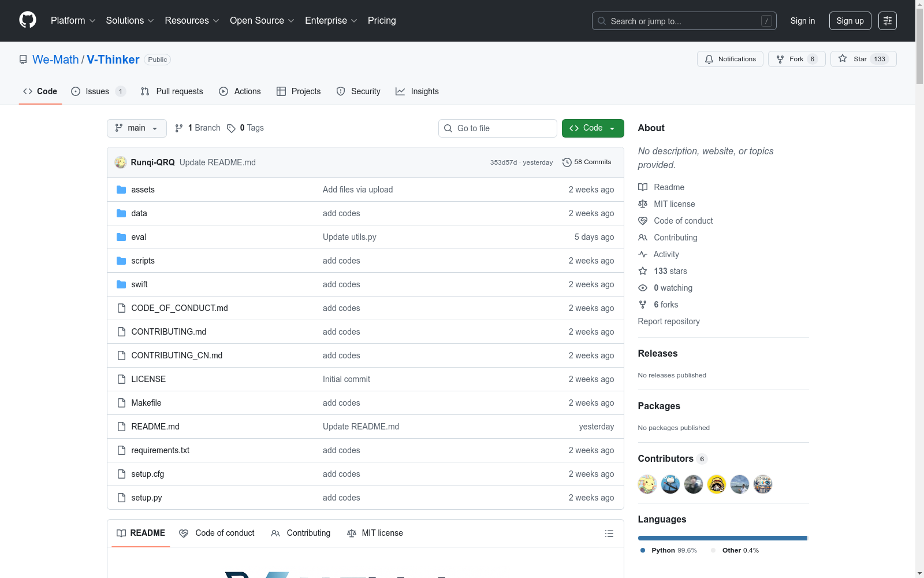Open the setup.cfg file

tap(148, 474)
